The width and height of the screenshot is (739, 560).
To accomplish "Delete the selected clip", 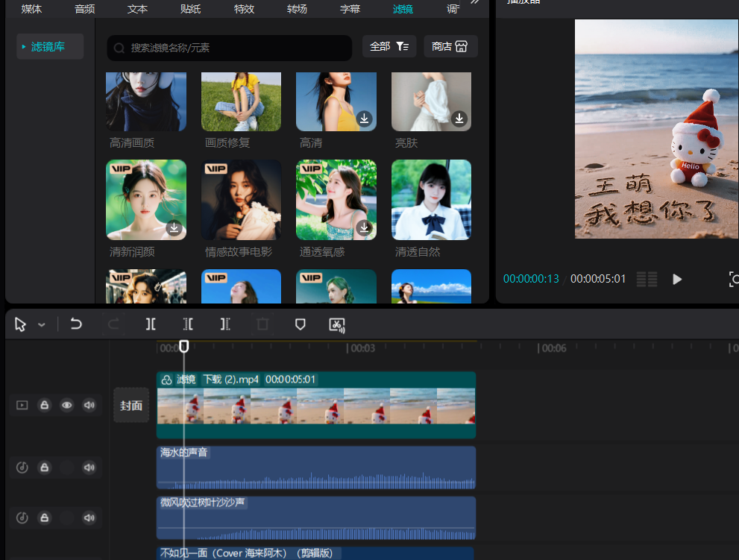I will (x=262, y=324).
